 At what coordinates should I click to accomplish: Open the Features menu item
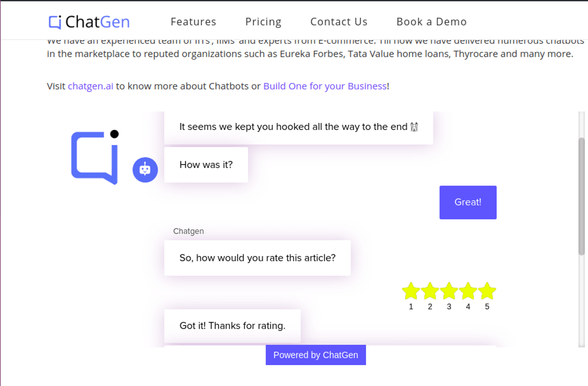coord(193,22)
